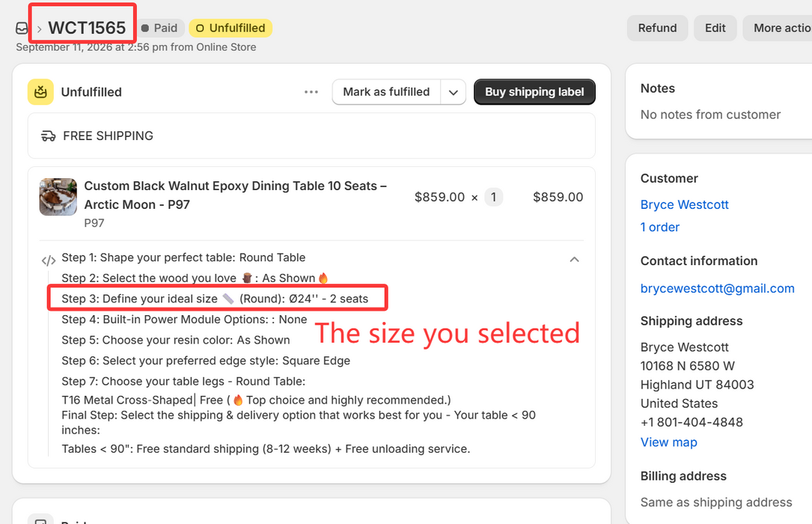This screenshot has height=524, width=812.
Task: Select Step 6 Square Edge text
Action: (206, 361)
